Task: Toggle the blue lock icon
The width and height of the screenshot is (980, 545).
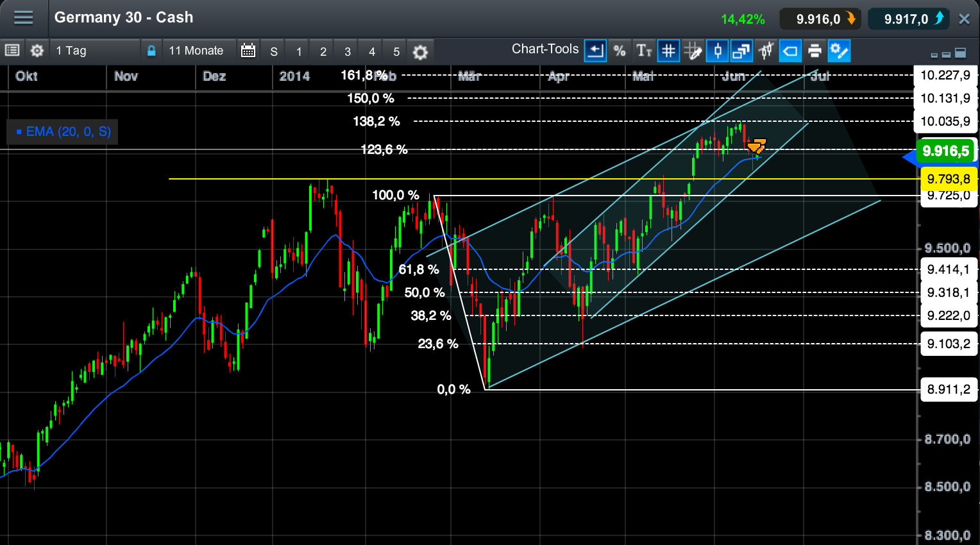Action: 151,50
